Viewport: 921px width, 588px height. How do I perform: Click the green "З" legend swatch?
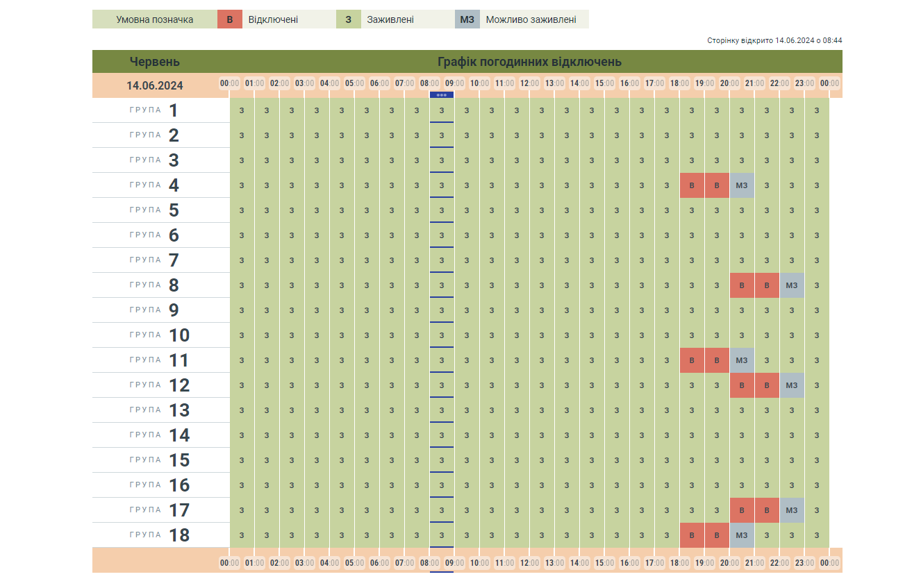tap(348, 19)
